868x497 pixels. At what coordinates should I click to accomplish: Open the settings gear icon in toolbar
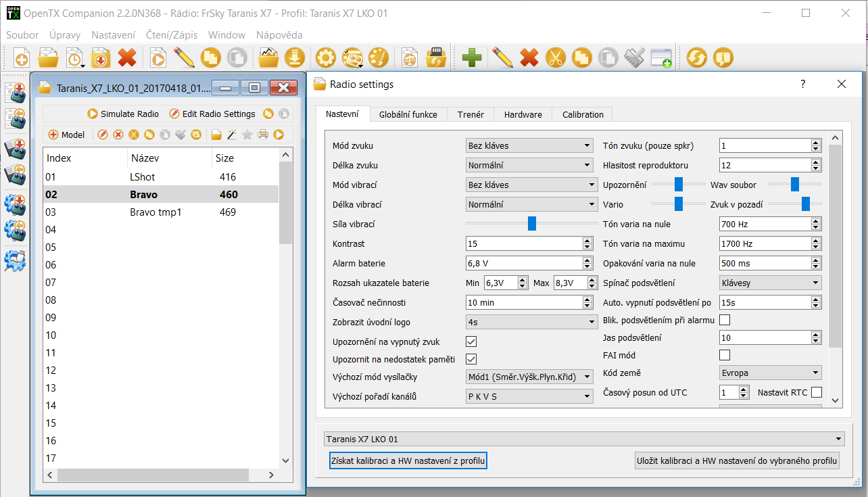(x=326, y=57)
